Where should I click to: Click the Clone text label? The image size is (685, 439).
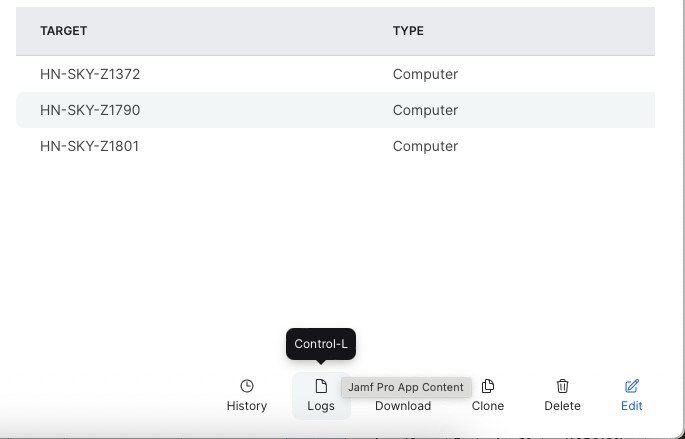[488, 406]
